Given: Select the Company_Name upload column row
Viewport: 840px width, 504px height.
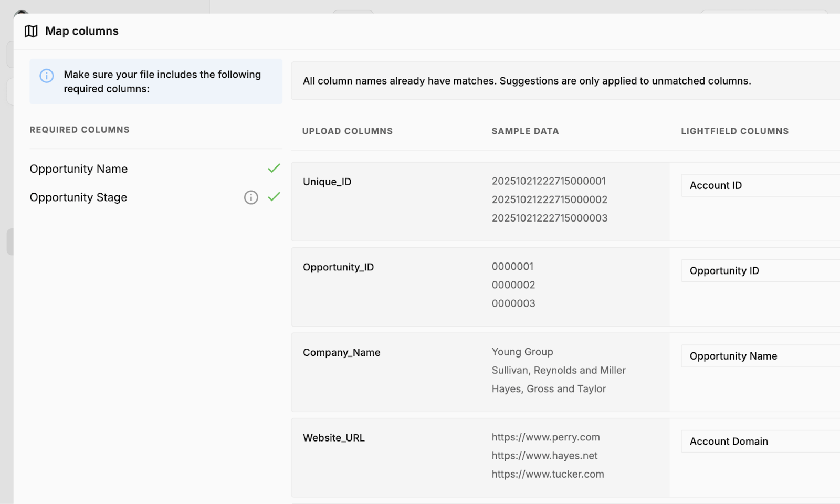Looking at the screenshot, I should pyautogui.click(x=342, y=352).
